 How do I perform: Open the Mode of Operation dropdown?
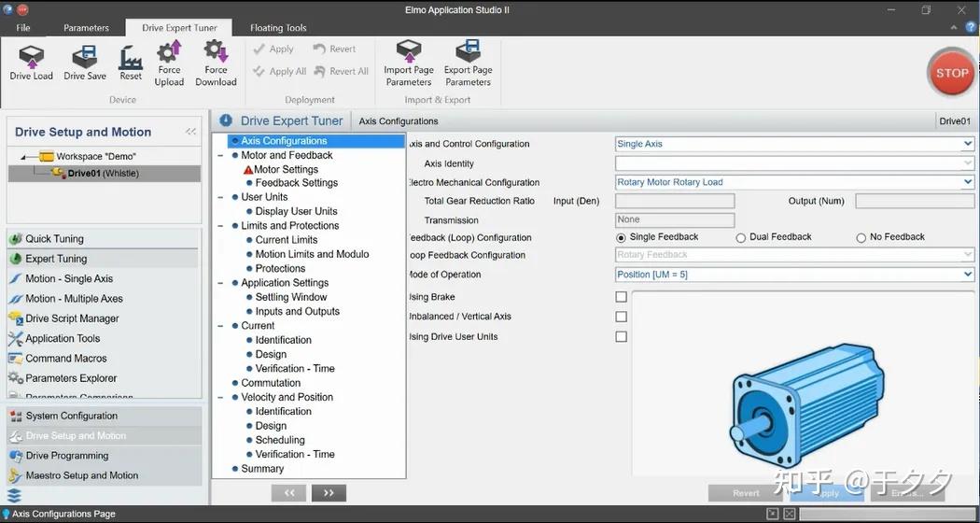(794, 275)
